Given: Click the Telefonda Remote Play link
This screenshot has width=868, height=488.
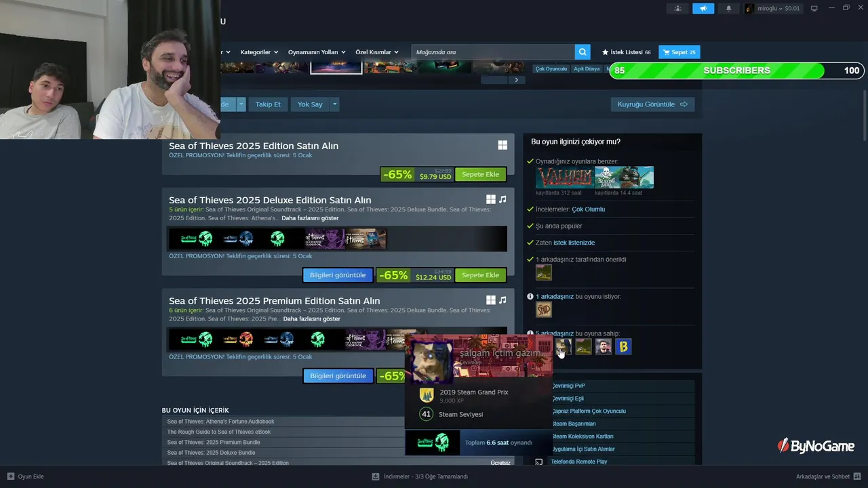Looking at the screenshot, I should tap(579, 462).
